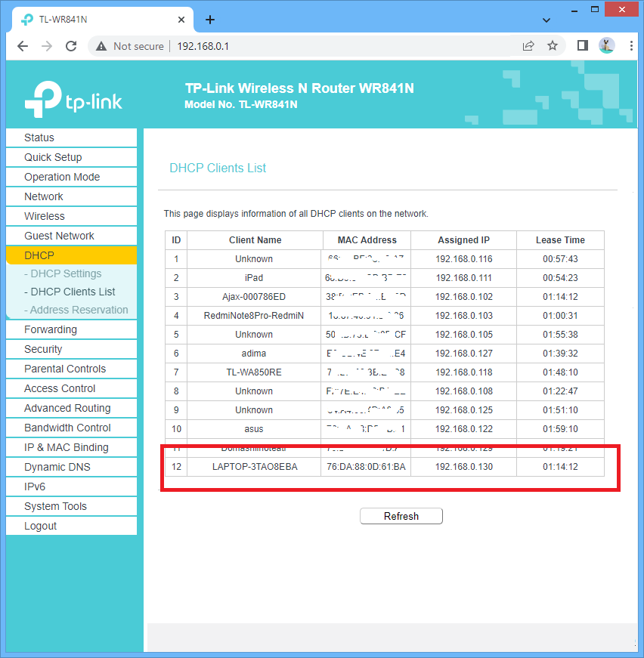Open a new browser tab
644x658 pixels.
(x=210, y=20)
